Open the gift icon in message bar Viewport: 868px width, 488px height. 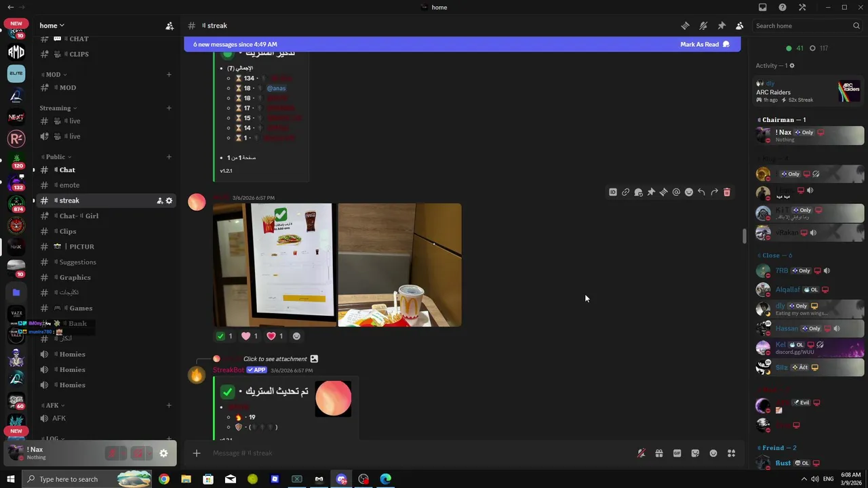pyautogui.click(x=659, y=453)
